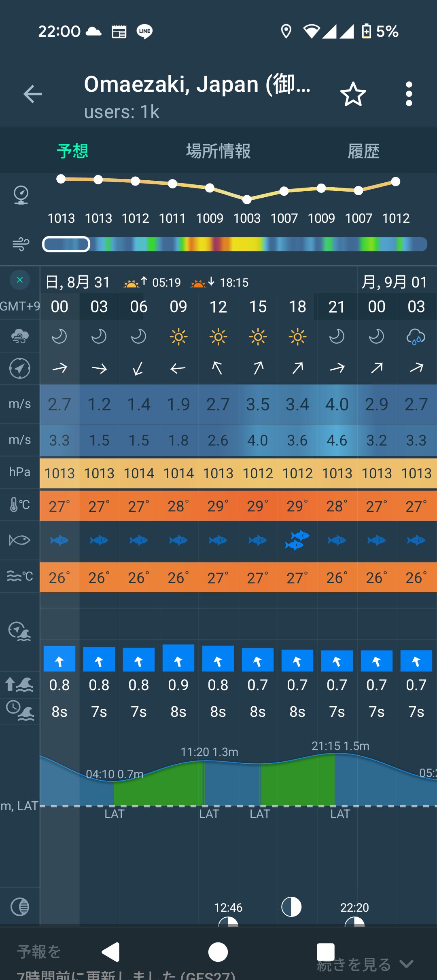The width and height of the screenshot is (437, 980).
Task: Select the 予想 forecast tab
Action: (x=72, y=151)
